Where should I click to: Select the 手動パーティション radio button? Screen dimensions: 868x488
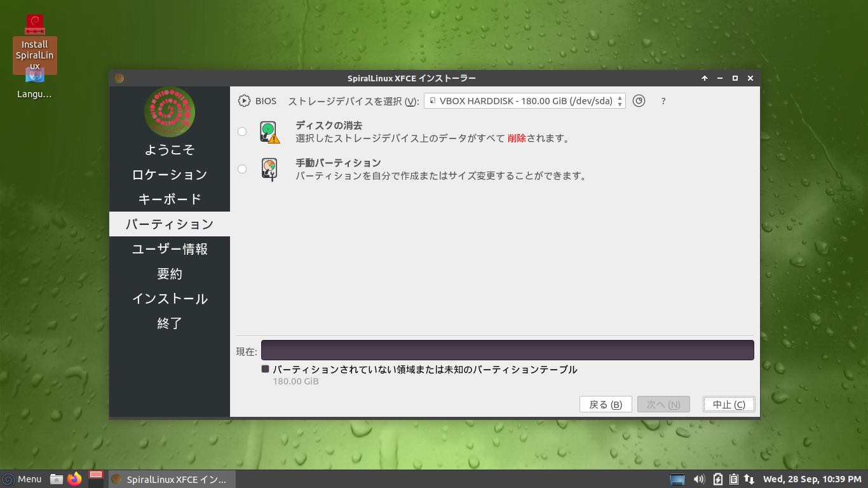(242, 169)
